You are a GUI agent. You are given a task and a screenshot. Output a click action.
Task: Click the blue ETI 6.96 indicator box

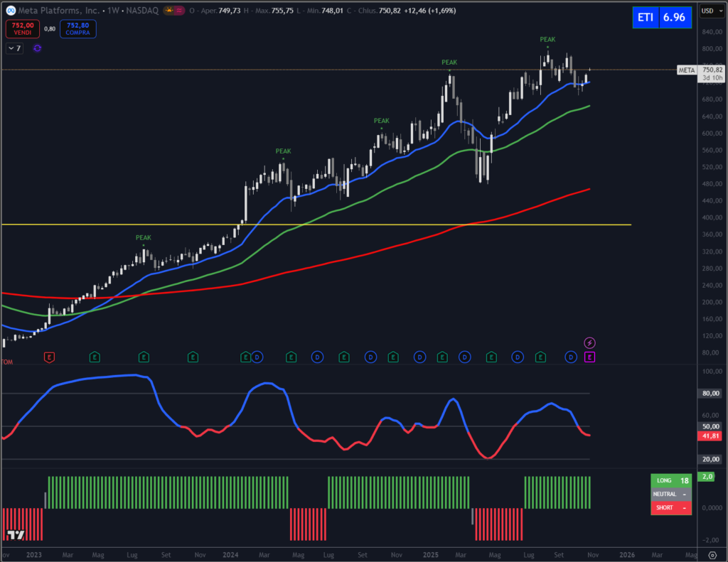click(661, 18)
